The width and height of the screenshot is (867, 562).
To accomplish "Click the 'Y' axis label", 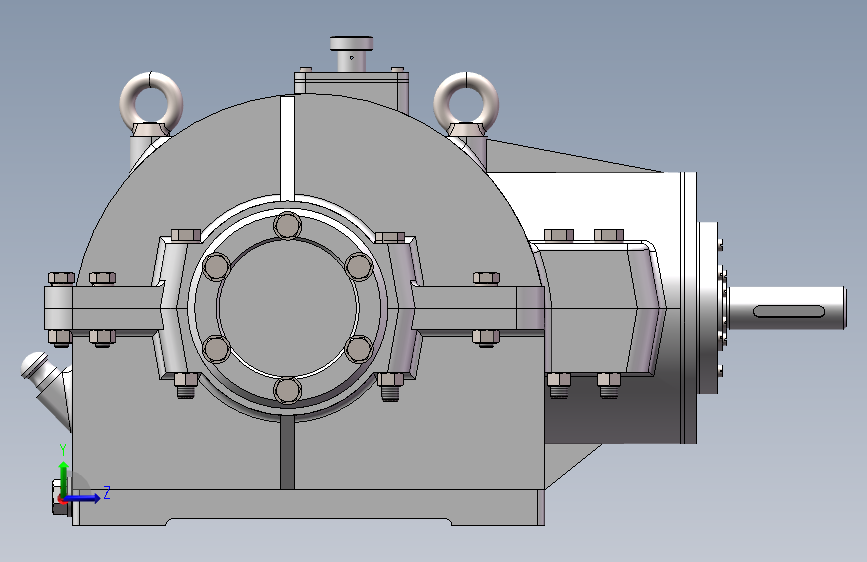I will [x=63, y=450].
